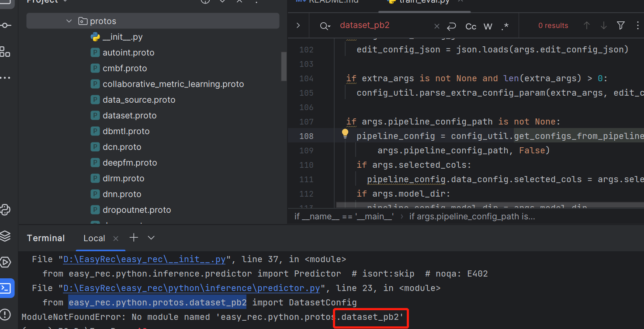
Task: Click the Terminal panel title
Action: click(x=46, y=238)
